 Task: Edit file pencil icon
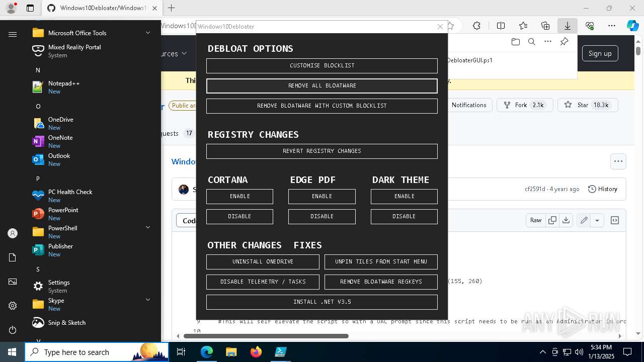(x=584, y=220)
